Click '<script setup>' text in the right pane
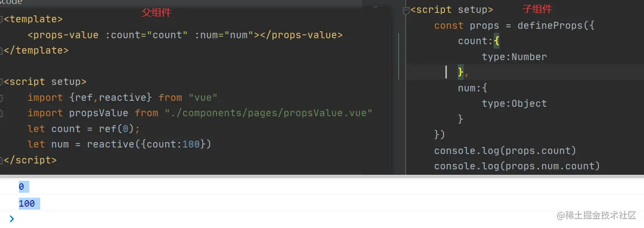The image size is (644, 228). coord(452,10)
